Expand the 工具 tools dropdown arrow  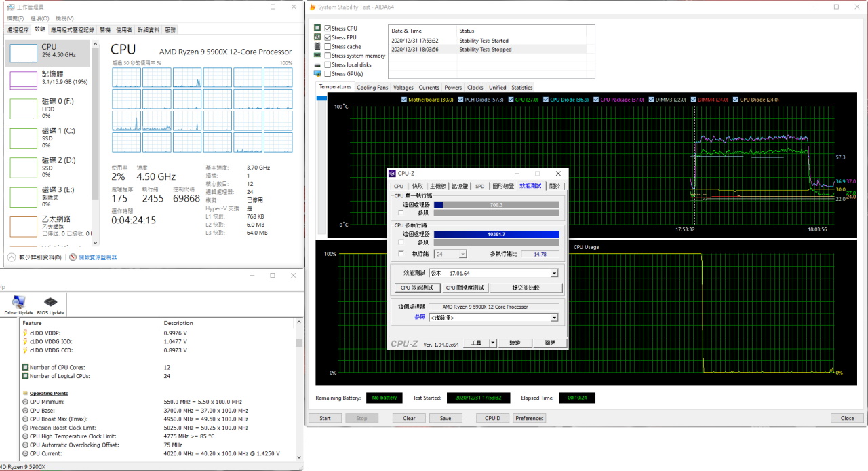pos(493,343)
